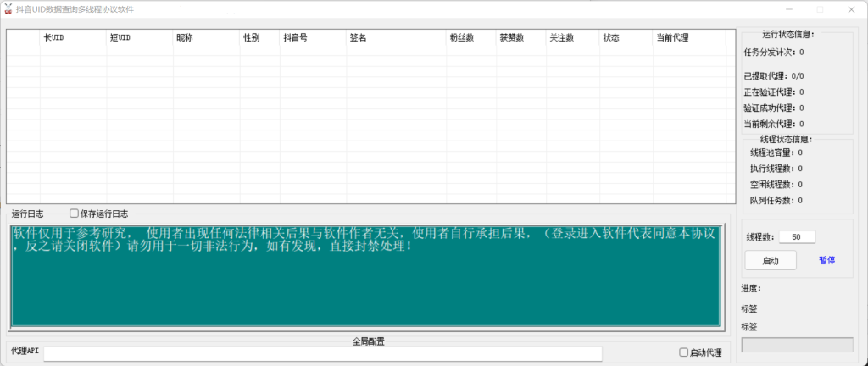Enable the 保存运行日志 checkbox
The image size is (868, 366).
click(x=74, y=213)
